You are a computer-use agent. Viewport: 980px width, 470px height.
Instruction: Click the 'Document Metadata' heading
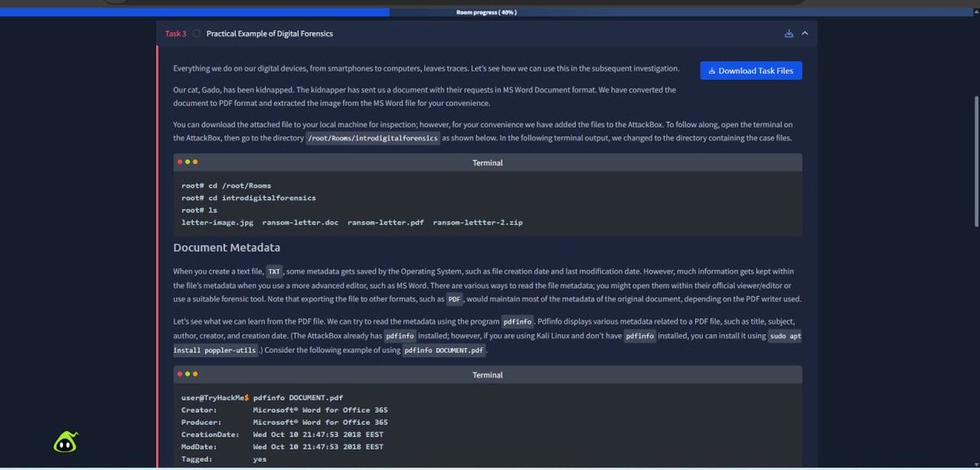click(x=227, y=248)
